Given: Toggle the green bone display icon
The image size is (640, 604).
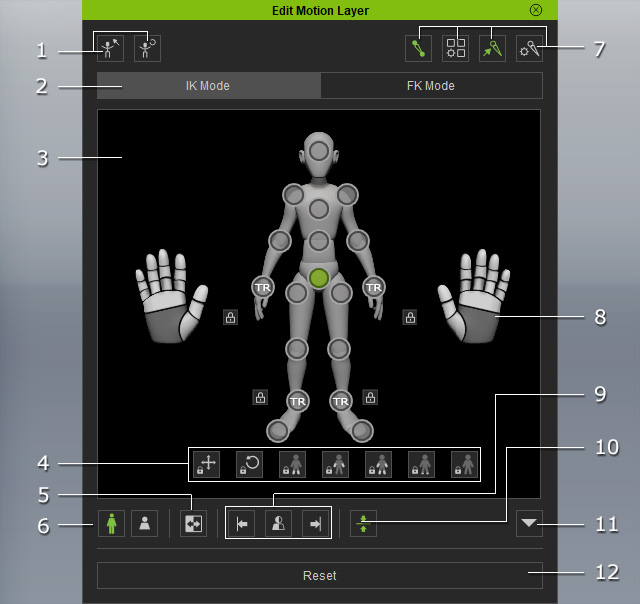Looking at the screenshot, I should [418, 49].
